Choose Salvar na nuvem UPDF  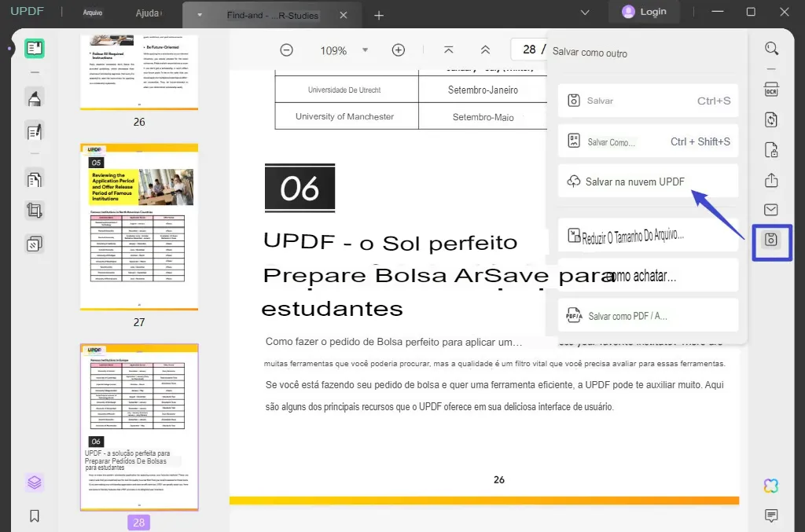[648, 181]
